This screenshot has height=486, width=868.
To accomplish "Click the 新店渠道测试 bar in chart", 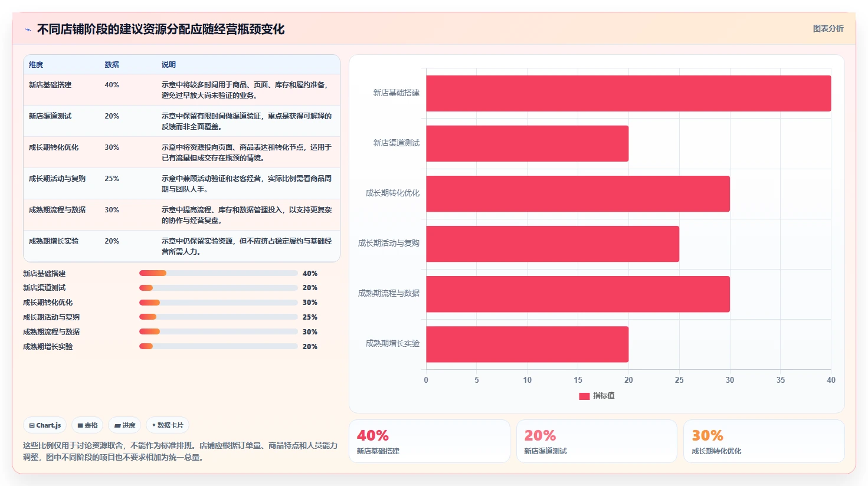I will pos(528,143).
